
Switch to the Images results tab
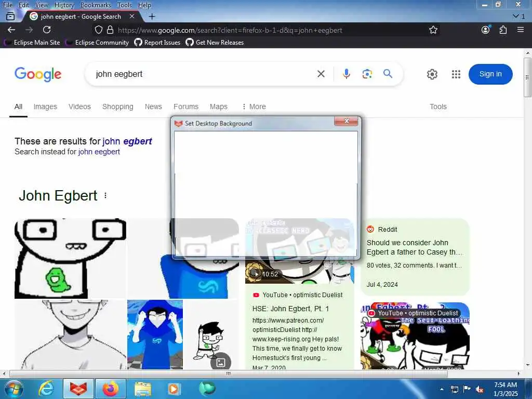coord(45,107)
